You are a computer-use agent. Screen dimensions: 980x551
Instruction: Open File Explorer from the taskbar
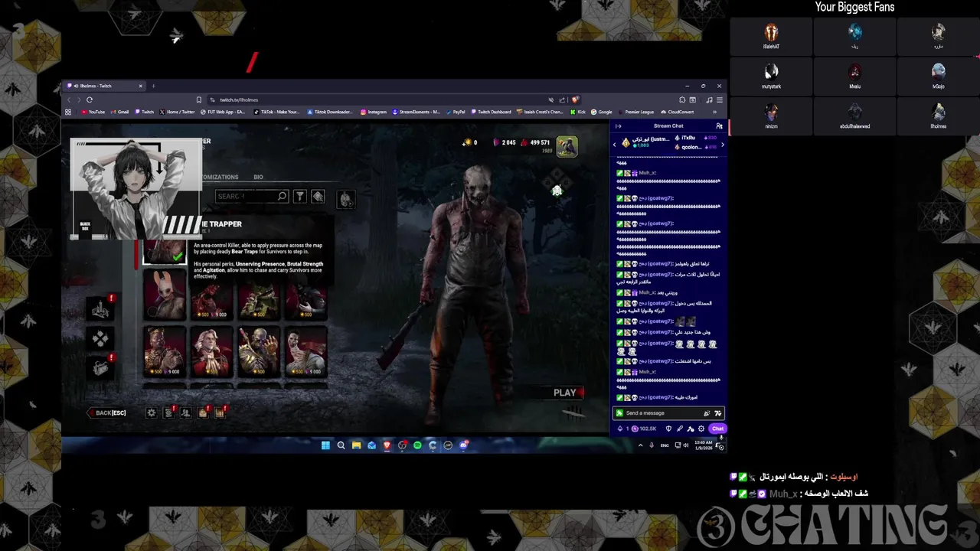[356, 445]
